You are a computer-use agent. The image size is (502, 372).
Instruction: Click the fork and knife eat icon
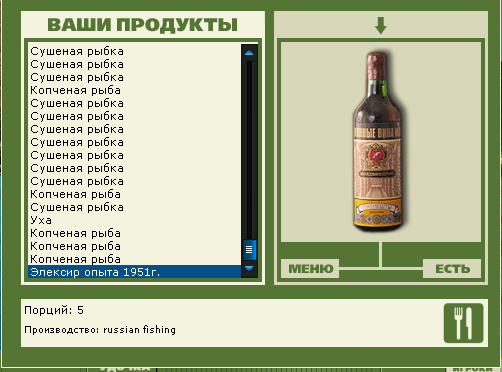click(463, 323)
